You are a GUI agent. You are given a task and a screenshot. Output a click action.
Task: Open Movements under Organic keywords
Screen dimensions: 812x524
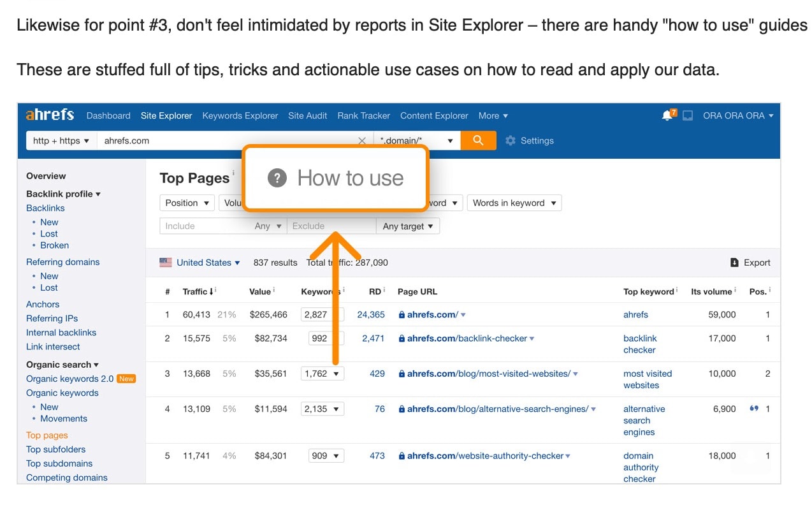64,418
